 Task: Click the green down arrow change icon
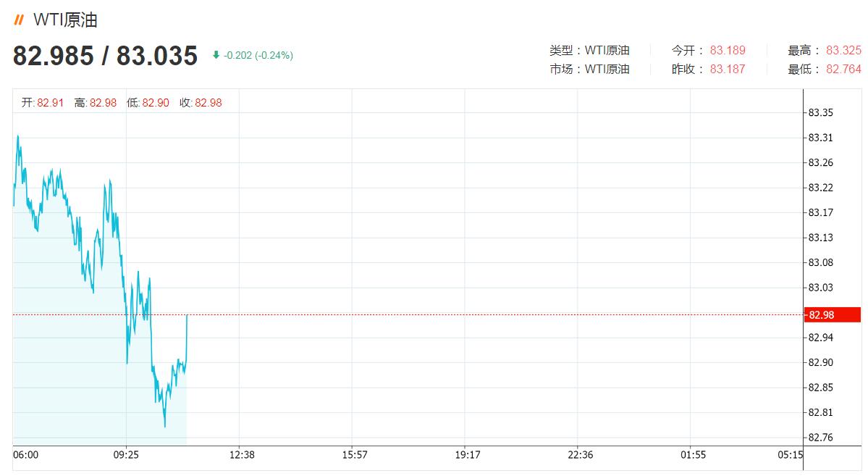[x=216, y=55]
